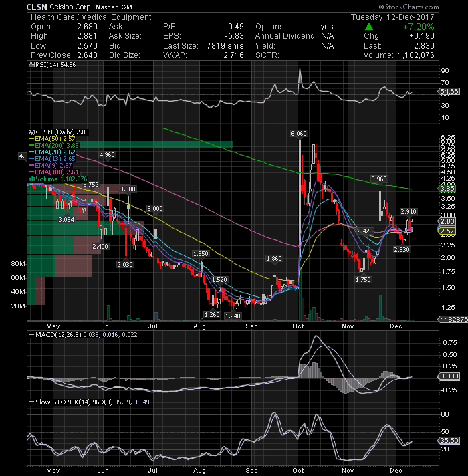The height and width of the screenshot is (476, 468).
Task: Click the Prev Close value 2.640
Action: [87, 55]
